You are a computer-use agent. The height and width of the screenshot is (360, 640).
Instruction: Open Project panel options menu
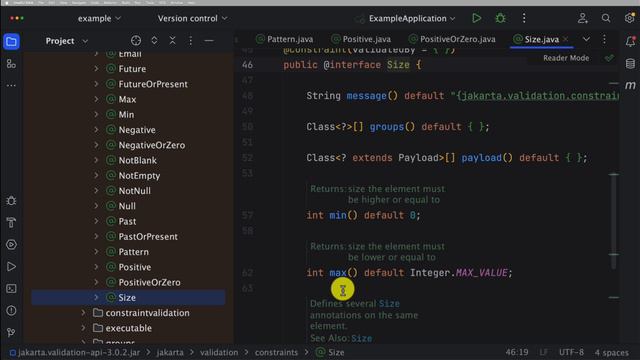click(x=191, y=40)
